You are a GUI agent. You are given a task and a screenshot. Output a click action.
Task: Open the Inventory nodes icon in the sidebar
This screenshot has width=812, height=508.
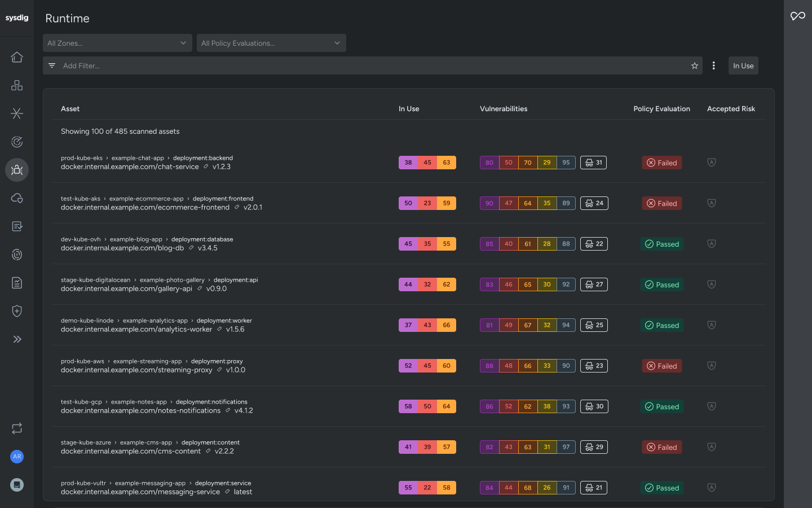[x=17, y=85]
